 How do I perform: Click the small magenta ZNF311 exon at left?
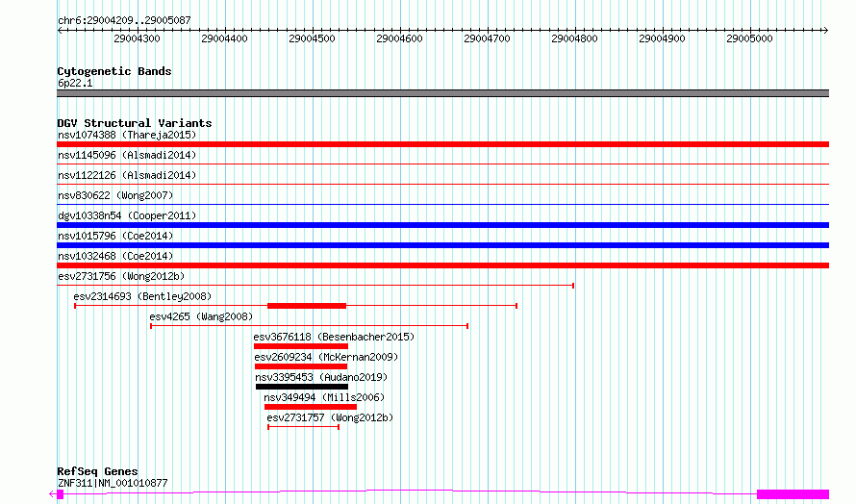61,494
